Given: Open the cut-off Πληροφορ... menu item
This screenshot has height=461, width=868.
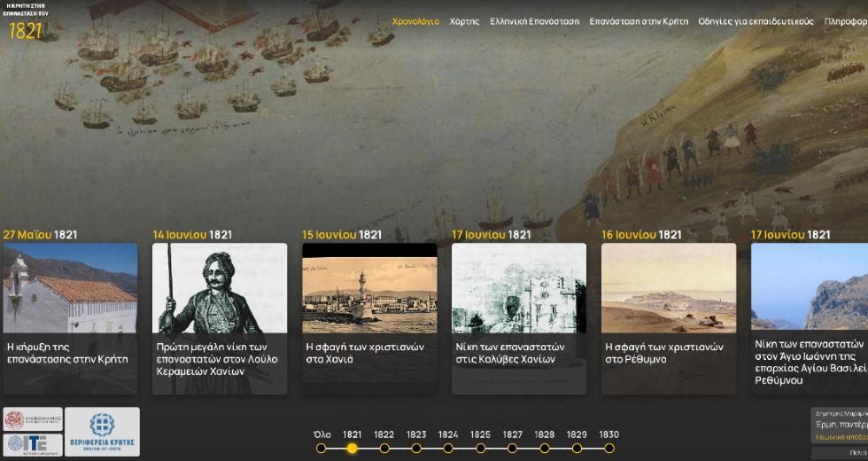Looking at the screenshot, I should pos(846,21).
